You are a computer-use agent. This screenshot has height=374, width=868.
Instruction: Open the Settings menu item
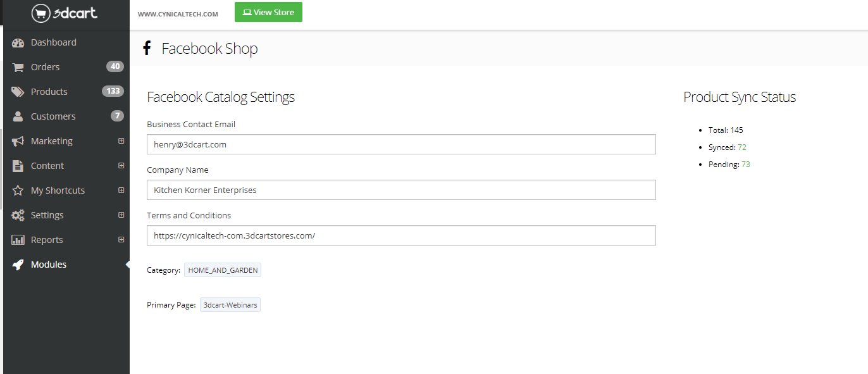tap(47, 215)
